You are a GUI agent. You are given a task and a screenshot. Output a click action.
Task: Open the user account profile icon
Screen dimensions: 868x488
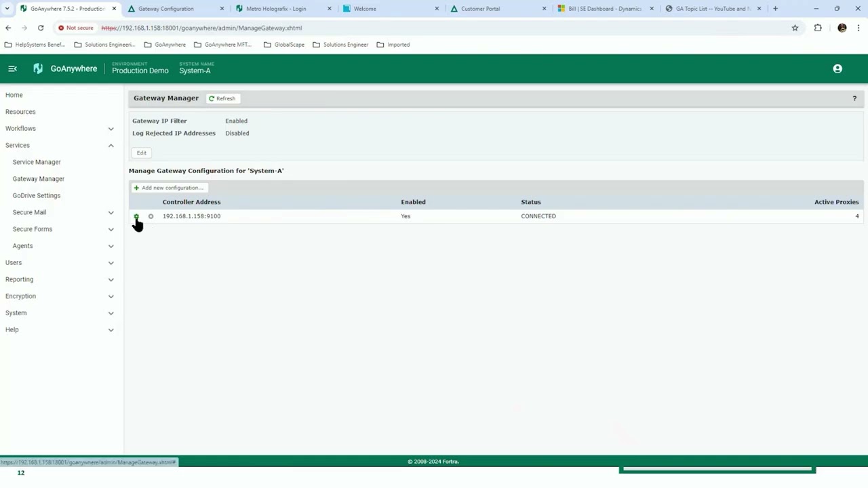837,68
